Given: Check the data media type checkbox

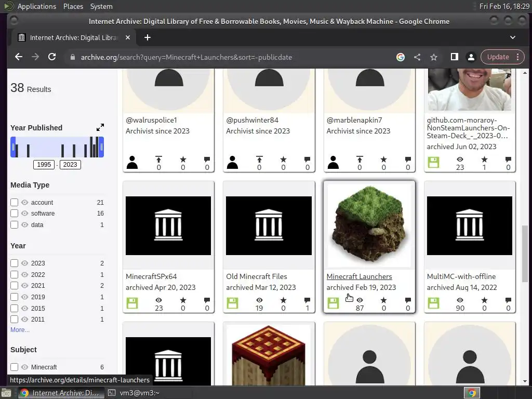Looking at the screenshot, I should point(14,225).
